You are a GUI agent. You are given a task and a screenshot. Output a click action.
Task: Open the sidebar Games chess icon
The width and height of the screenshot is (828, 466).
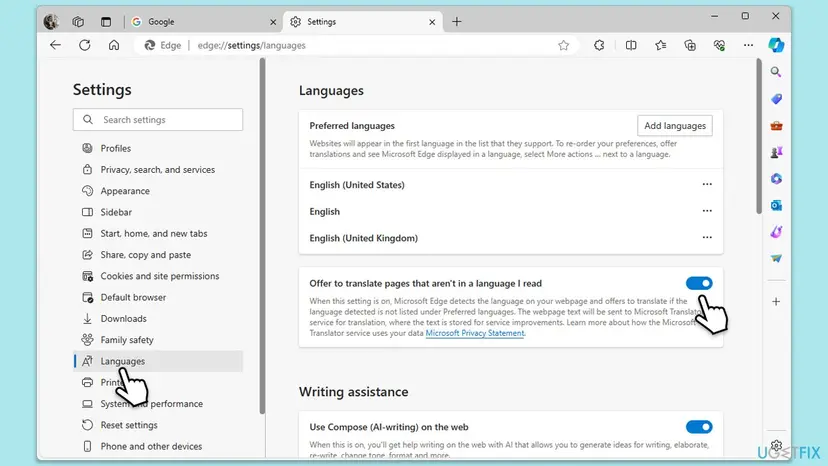tap(776, 152)
